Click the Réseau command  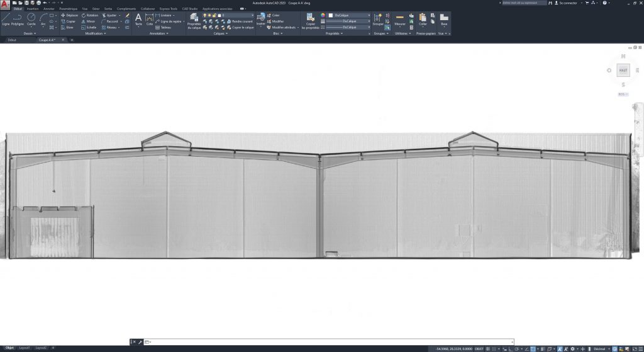[109, 28]
